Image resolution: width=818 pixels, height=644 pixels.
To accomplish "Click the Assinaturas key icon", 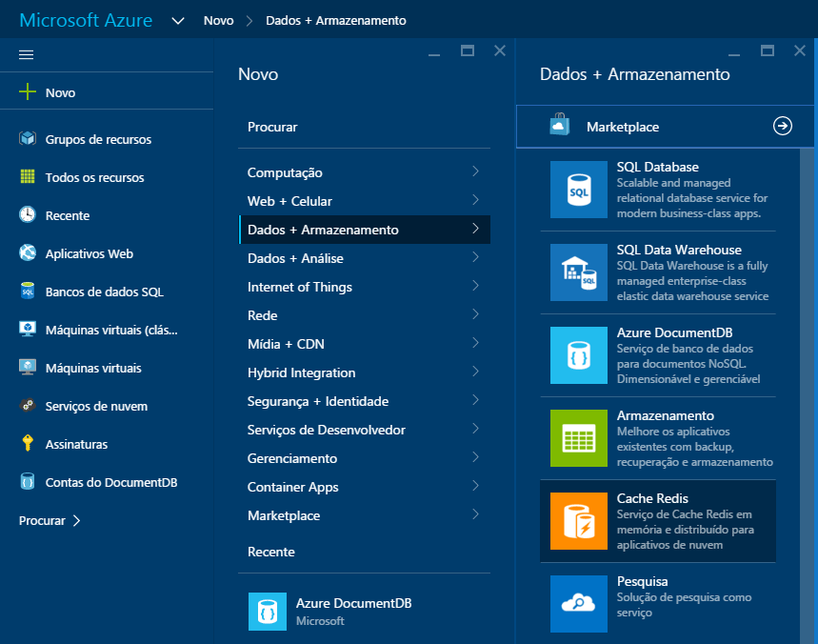I will pyautogui.click(x=27, y=444).
